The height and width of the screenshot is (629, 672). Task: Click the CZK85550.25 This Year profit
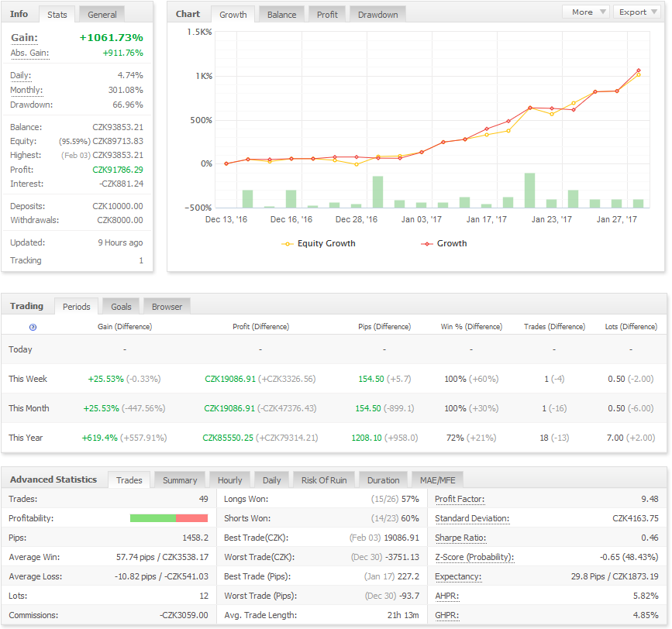pos(228,438)
